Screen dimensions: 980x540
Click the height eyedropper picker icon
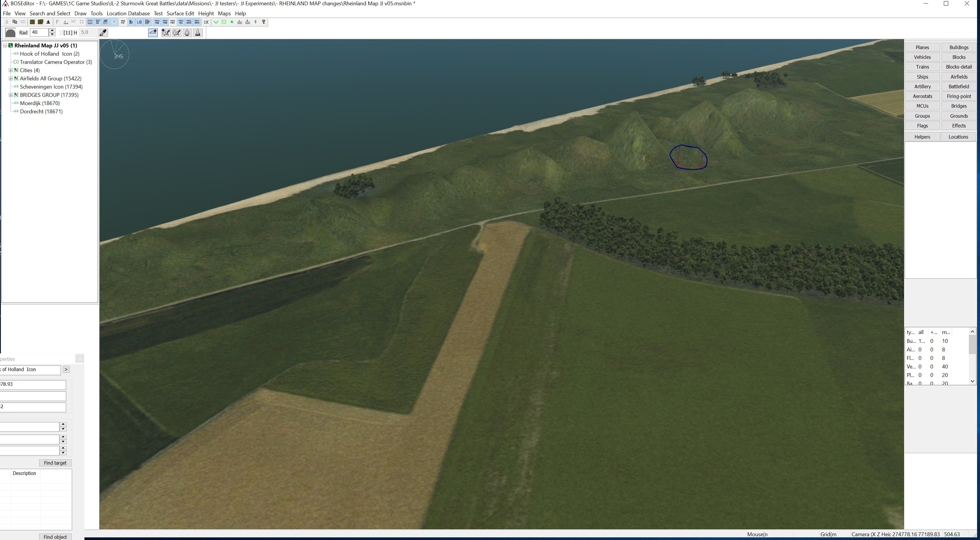pyautogui.click(x=103, y=33)
